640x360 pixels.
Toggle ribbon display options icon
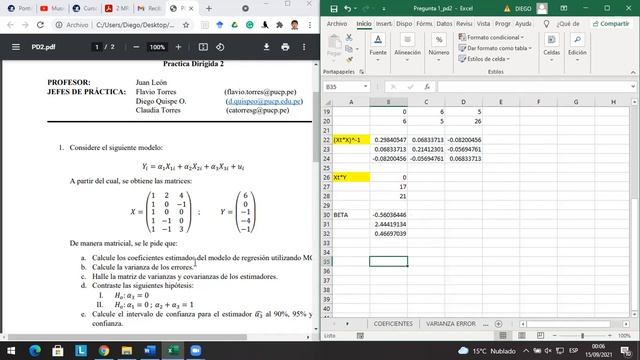point(564,8)
